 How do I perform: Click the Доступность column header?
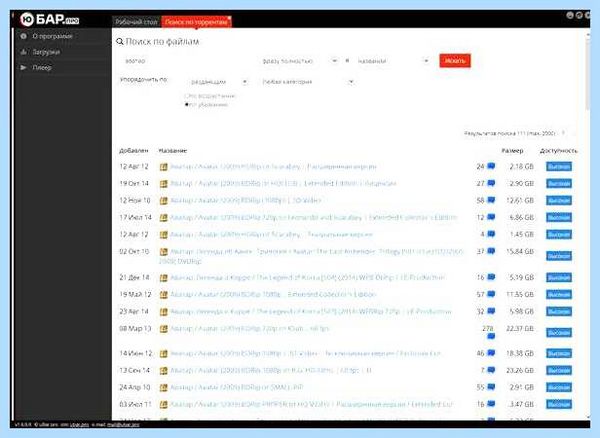(558, 151)
